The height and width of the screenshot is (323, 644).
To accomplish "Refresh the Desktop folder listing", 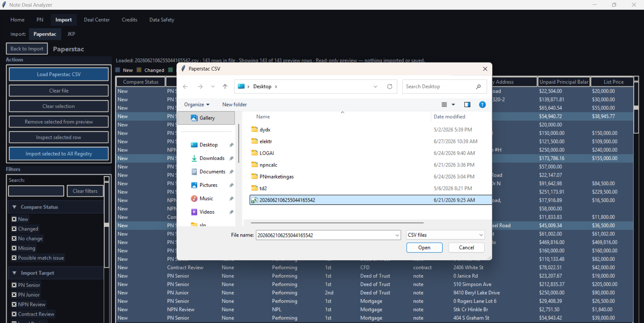I will [389, 87].
